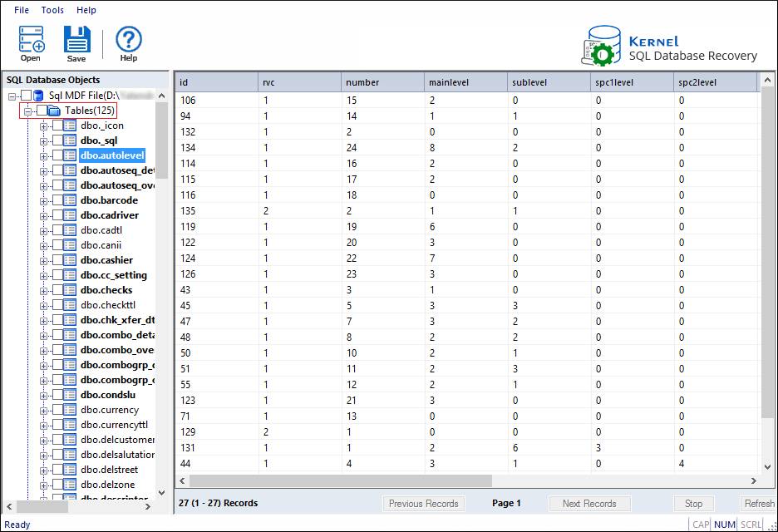The height and width of the screenshot is (532, 778).
Task: Click the table icon for dbo.delsalutation
Action: 70,455
